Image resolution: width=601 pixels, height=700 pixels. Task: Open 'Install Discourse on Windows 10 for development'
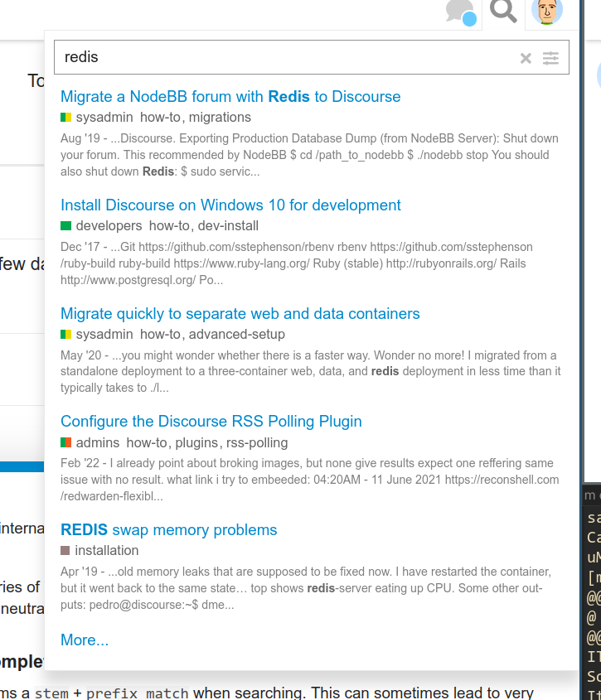pyautogui.click(x=230, y=205)
